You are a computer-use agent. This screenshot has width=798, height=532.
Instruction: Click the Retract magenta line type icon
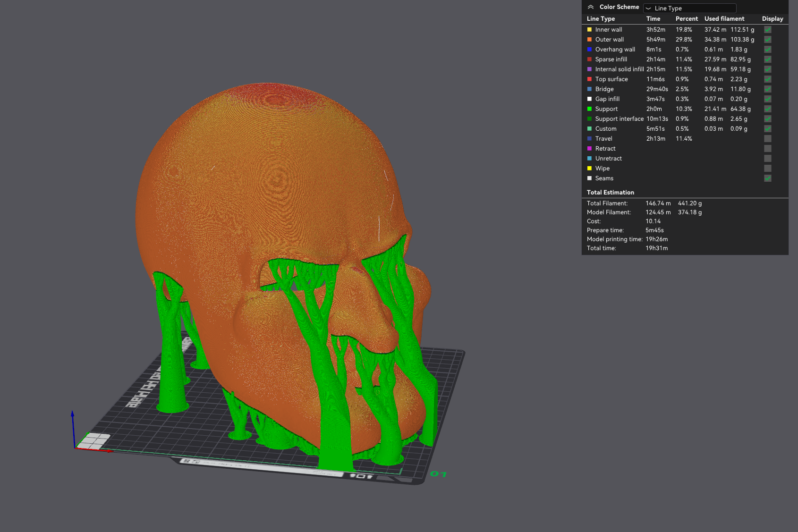(589, 148)
